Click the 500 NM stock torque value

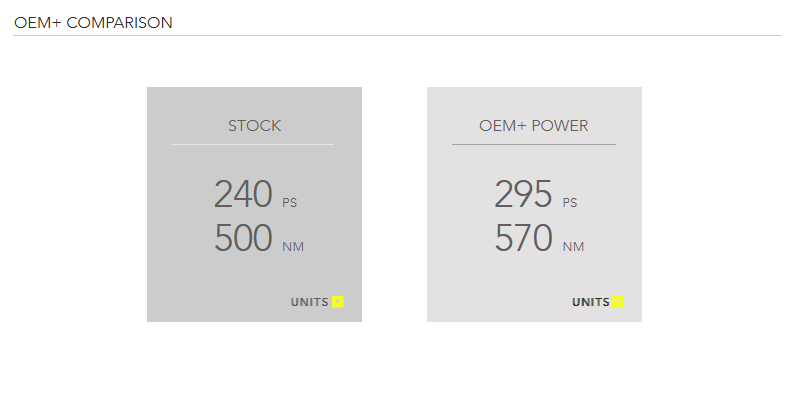[x=258, y=238]
